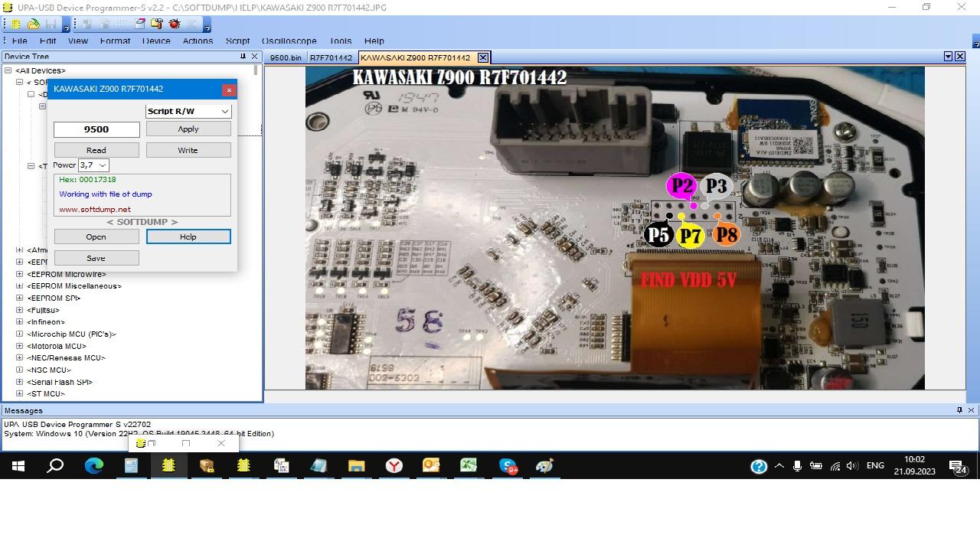Click the red bug debug icon
The width and height of the screenshot is (980, 551).
175,24
